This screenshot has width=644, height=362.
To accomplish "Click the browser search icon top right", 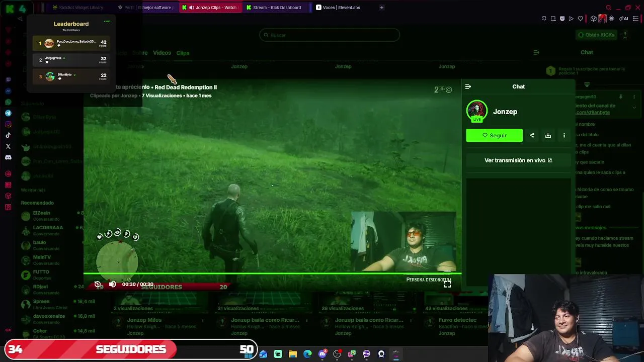I will pyautogui.click(x=608, y=8).
